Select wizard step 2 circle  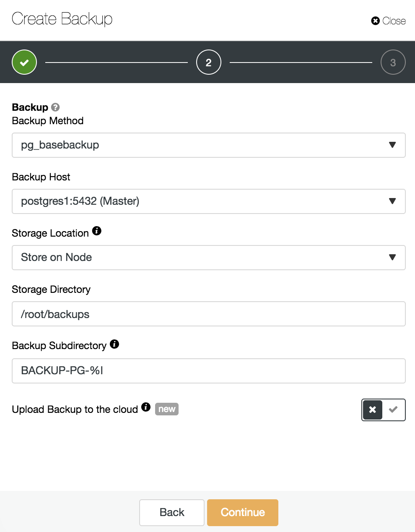(209, 62)
